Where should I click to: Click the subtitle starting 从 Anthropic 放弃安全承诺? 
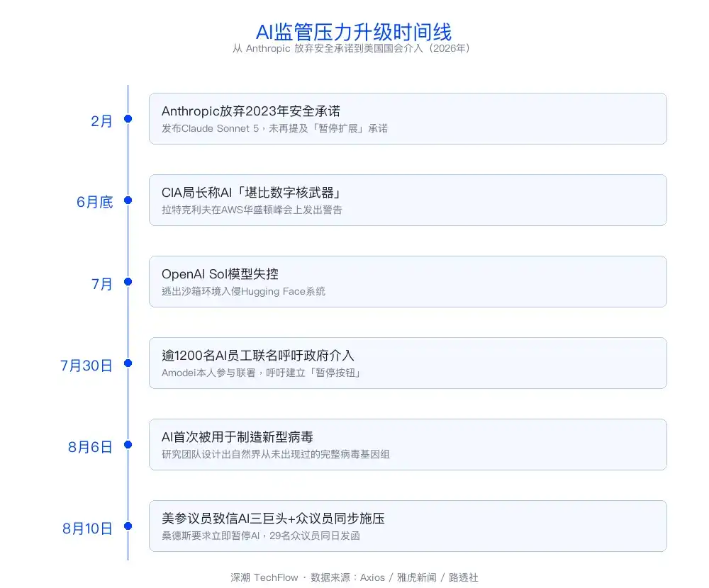point(352,48)
